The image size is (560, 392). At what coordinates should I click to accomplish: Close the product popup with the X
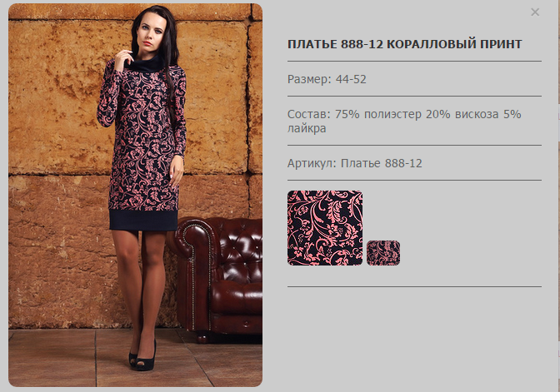535,12
